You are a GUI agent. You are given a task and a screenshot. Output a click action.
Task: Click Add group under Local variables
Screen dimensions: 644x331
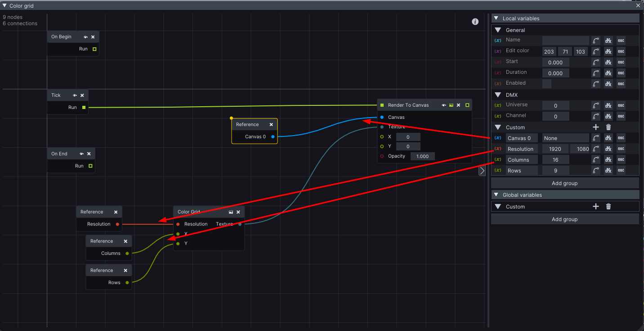click(564, 183)
